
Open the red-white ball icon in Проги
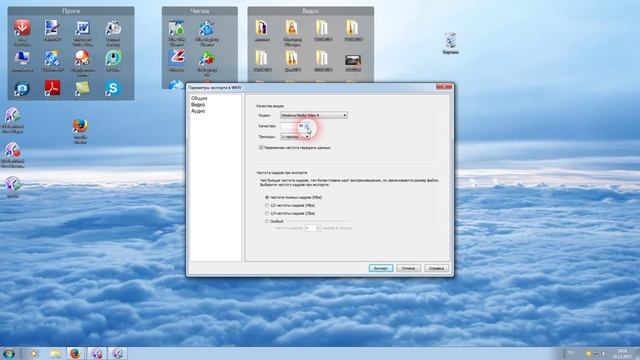[x=82, y=58]
